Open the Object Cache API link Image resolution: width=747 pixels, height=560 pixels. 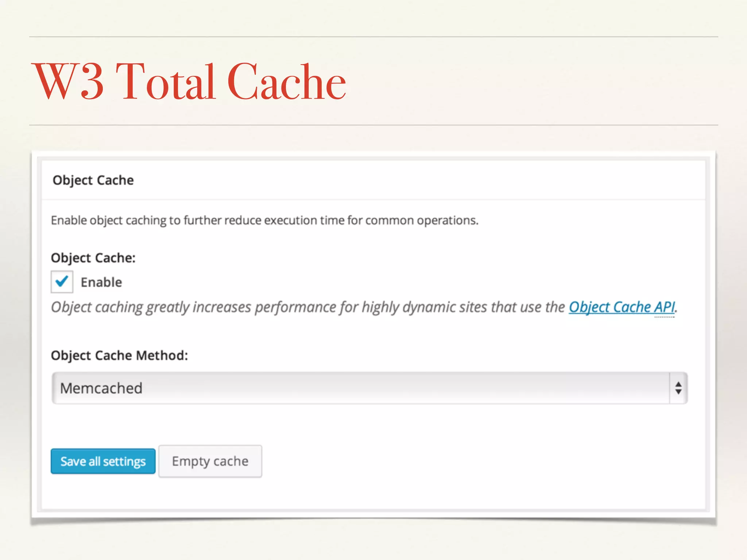pos(622,307)
